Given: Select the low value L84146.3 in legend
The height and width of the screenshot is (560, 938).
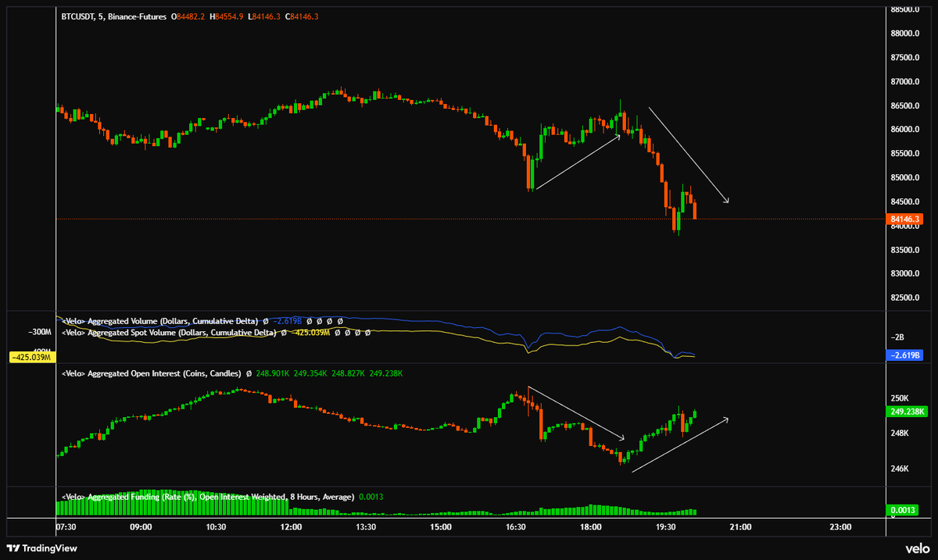Looking at the screenshot, I should (x=264, y=16).
